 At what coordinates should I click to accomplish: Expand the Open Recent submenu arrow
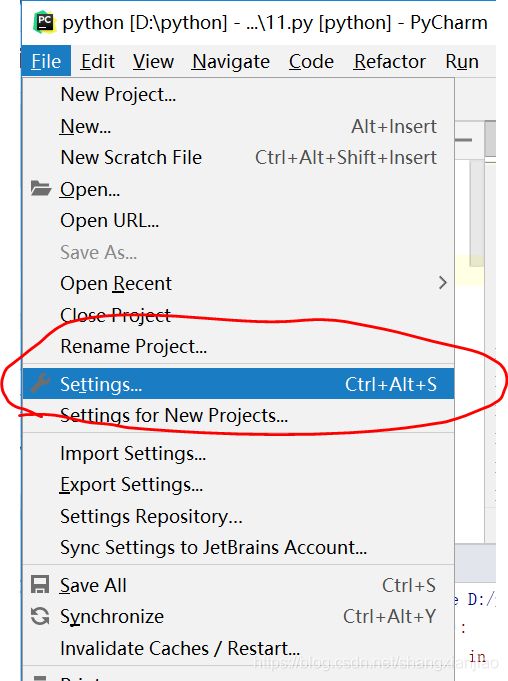[442, 283]
